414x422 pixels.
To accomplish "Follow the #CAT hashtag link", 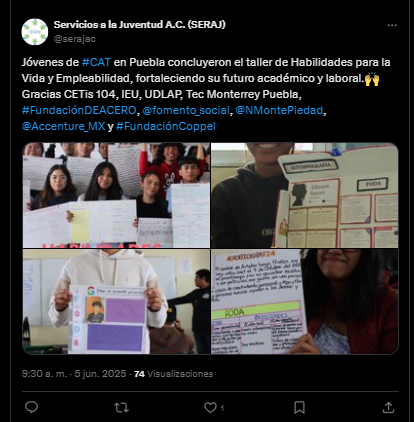I will [x=96, y=62].
